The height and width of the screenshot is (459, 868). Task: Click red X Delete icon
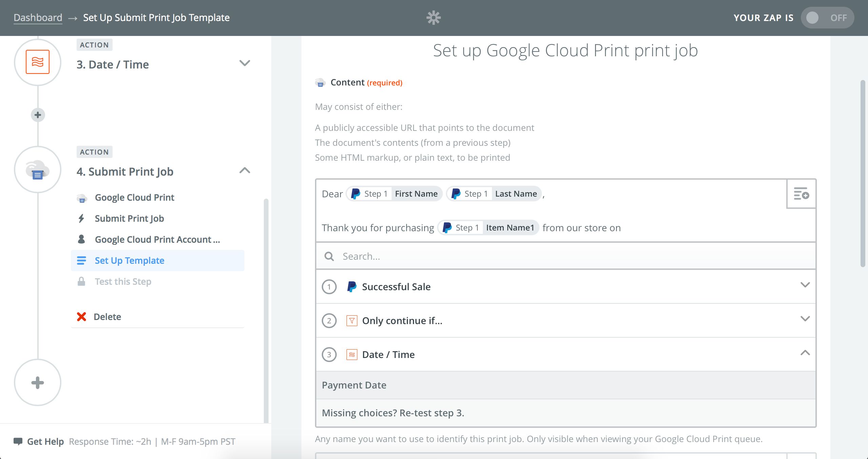coord(81,317)
